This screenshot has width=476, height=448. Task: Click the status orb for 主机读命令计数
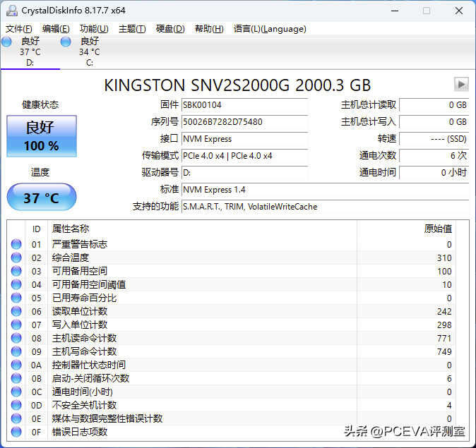16,338
